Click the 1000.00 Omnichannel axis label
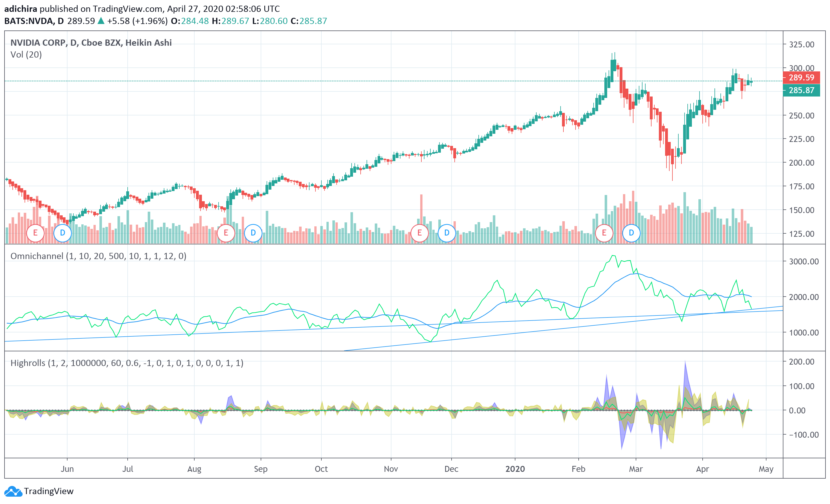 (x=804, y=333)
